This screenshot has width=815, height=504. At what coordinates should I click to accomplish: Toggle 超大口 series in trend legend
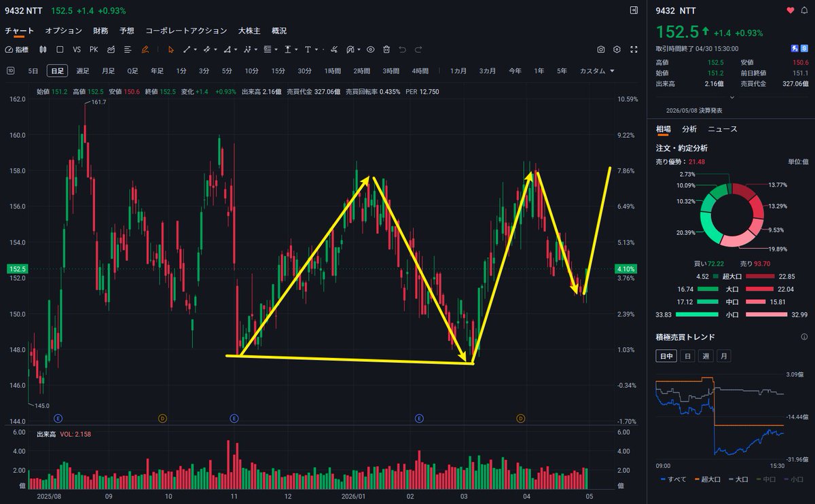pos(708,479)
